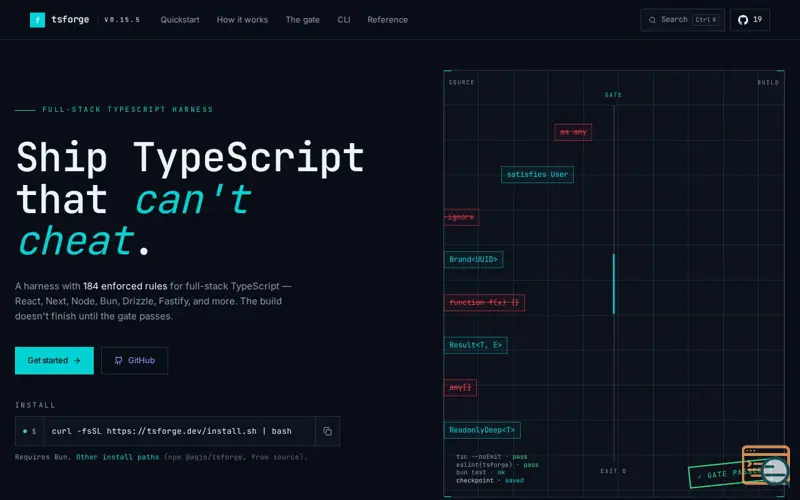Click the "tsc --noEmit · pass" line
Image resolution: width=800 pixels, height=500 pixels.
click(492, 457)
